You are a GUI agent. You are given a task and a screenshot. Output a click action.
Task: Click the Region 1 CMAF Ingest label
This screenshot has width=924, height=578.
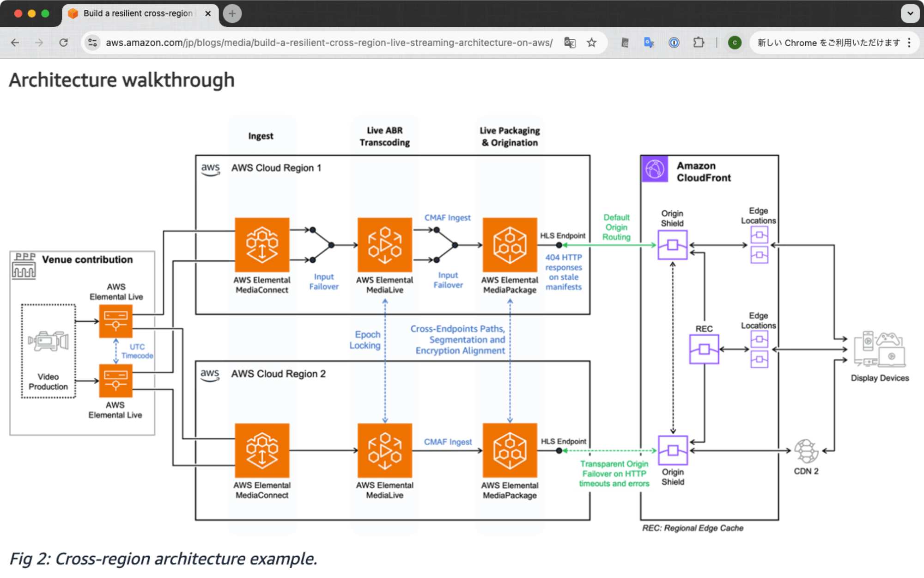[447, 218]
